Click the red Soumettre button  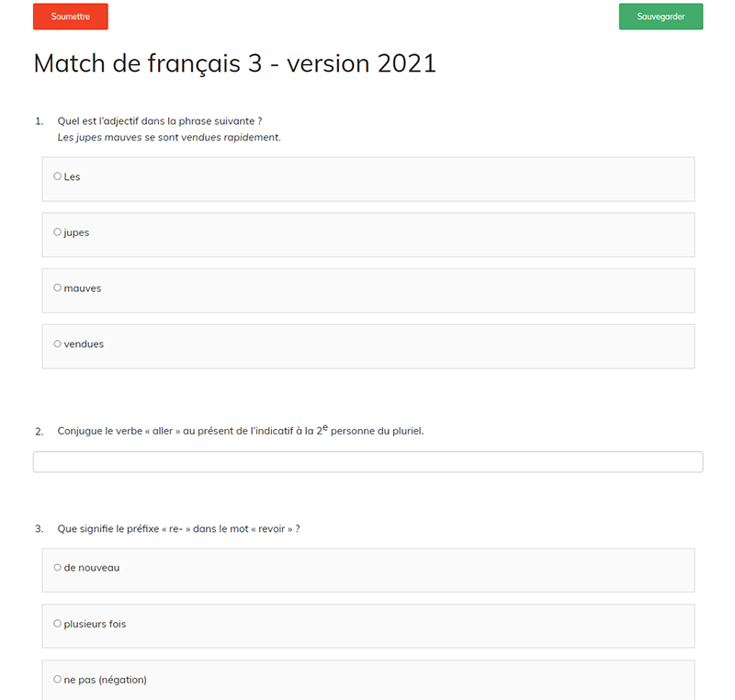pos(70,17)
